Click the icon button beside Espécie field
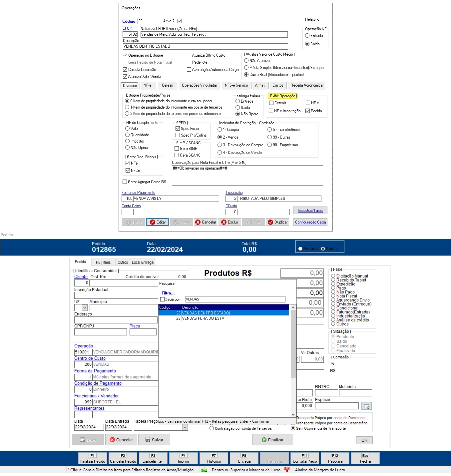The height and width of the screenshot is (476, 451). 366,406
